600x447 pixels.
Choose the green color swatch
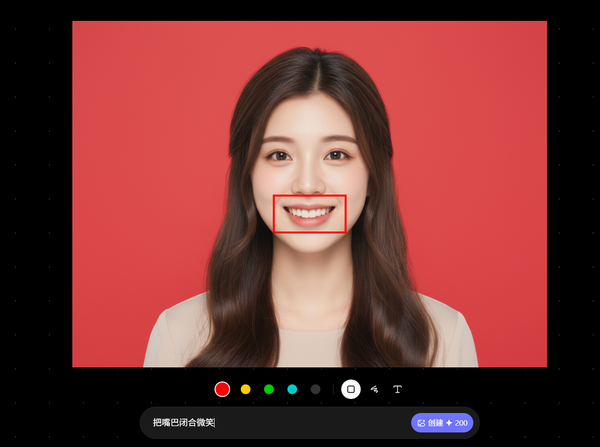tap(269, 389)
